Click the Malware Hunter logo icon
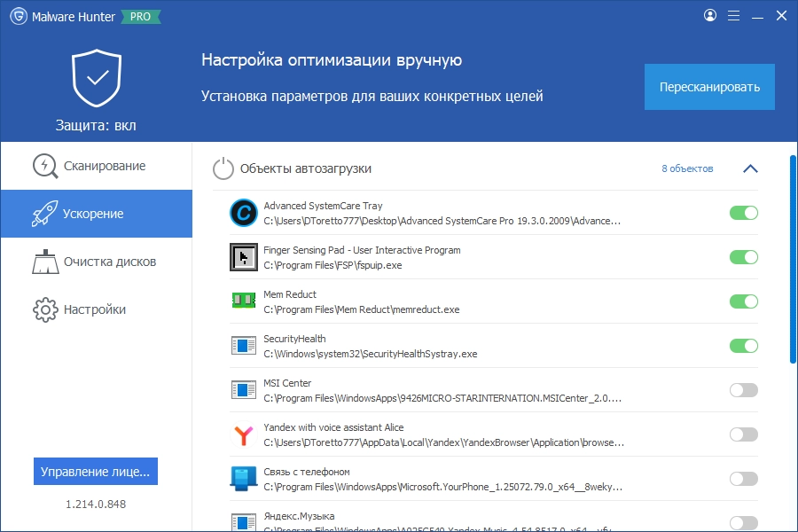Image resolution: width=798 pixels, height=532 pixels. pyautogui.click(x=19, y=16)
